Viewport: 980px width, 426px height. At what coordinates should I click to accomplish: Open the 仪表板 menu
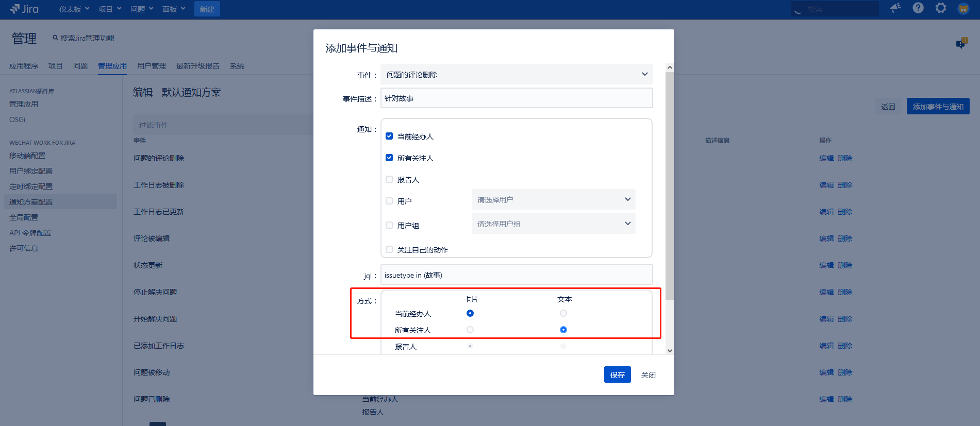click(x=74, y=9)
